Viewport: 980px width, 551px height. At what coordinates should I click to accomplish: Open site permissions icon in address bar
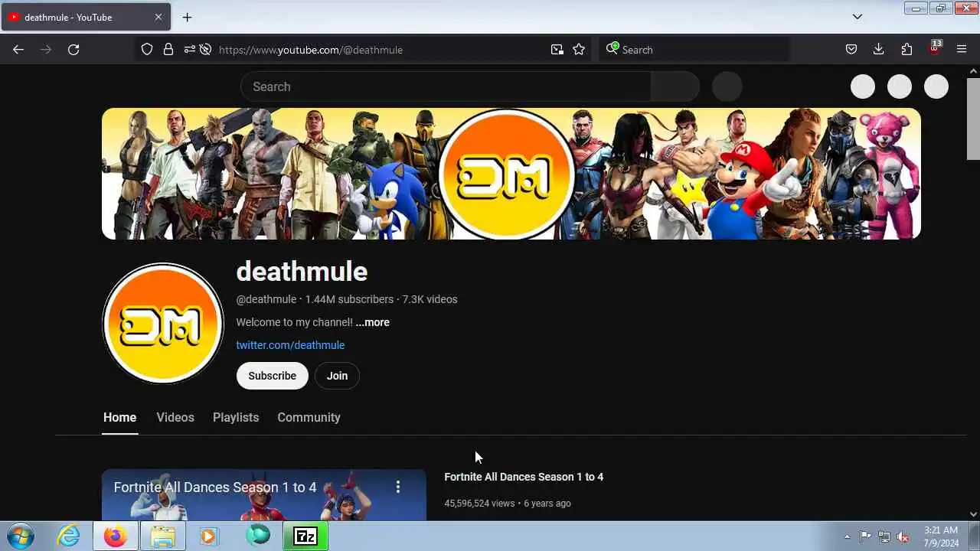pos(189,50)
